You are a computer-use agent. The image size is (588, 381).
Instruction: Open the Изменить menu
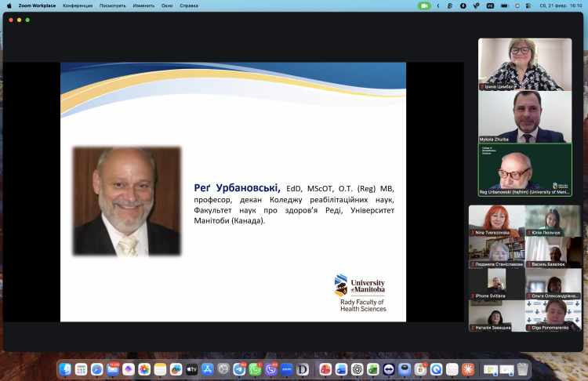click(143, 5)
